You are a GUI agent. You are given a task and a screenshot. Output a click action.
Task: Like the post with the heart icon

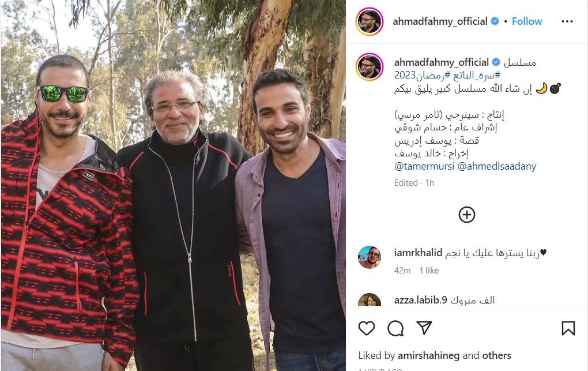point(367,328)
